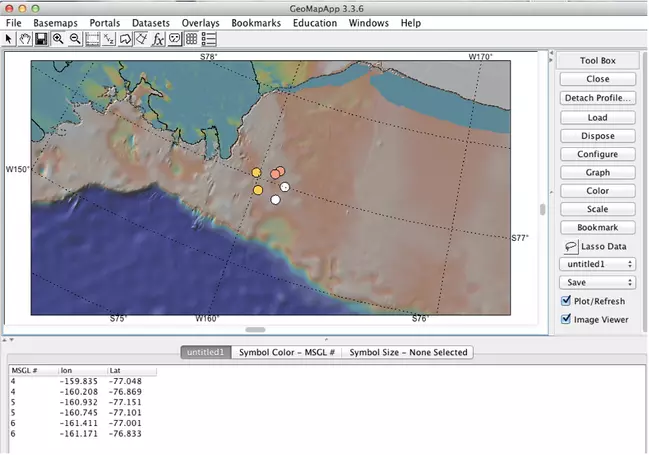The width and height of the screenshot is (649, 455).
Task: Toggle the grid icon in toolbar
Action: coord(192,39)
